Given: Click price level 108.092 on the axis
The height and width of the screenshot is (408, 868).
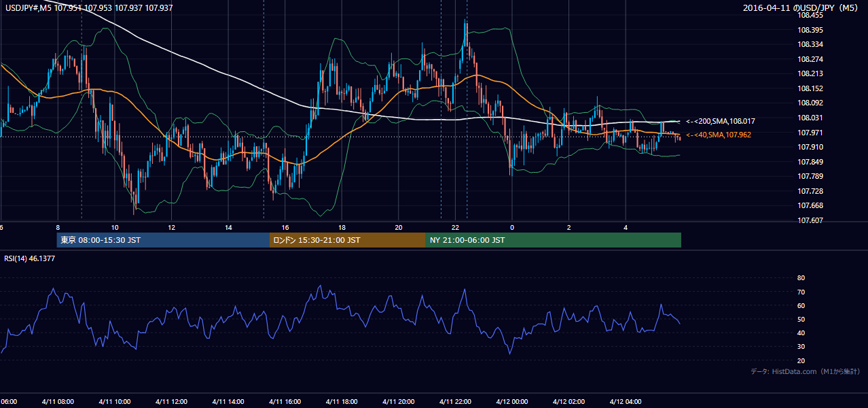Looking at the screenshot, I should [x=810, y=103].
